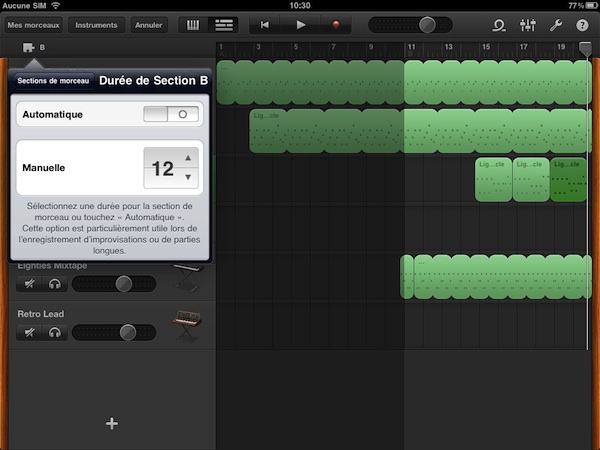This screenshot has height=450, width=600.
Task: Open the help question mark
Action: click(x=582, y=25)
